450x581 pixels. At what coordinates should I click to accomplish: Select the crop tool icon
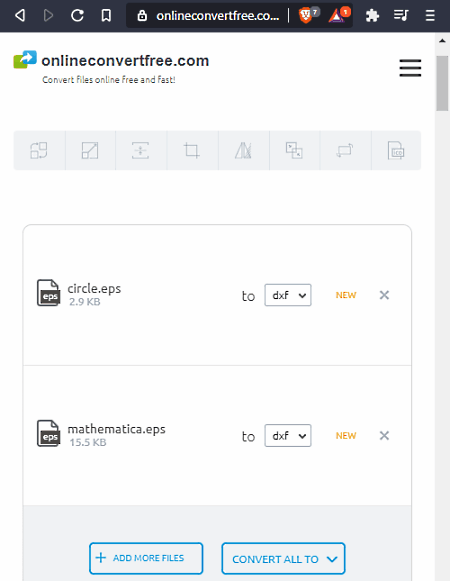pos(192,150)
